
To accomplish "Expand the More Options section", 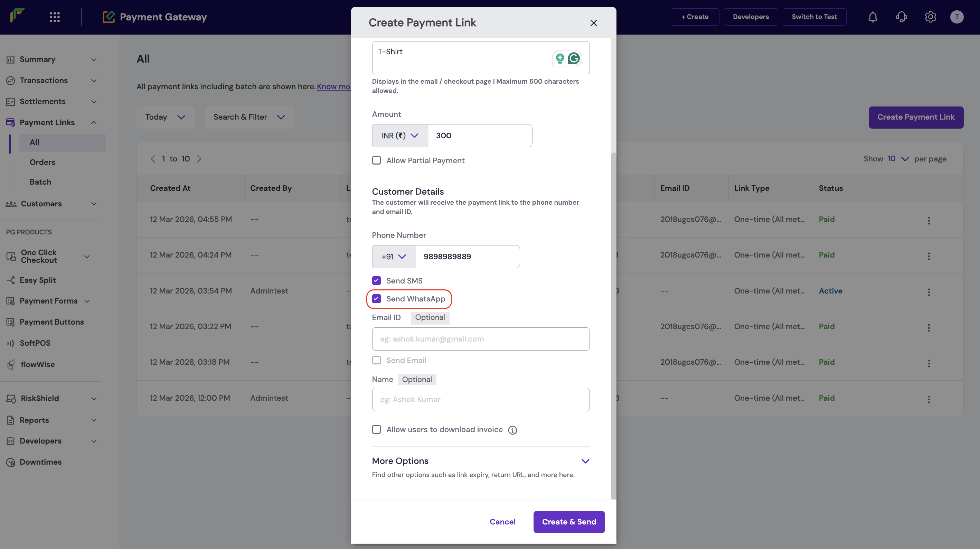I will (585, 461).
